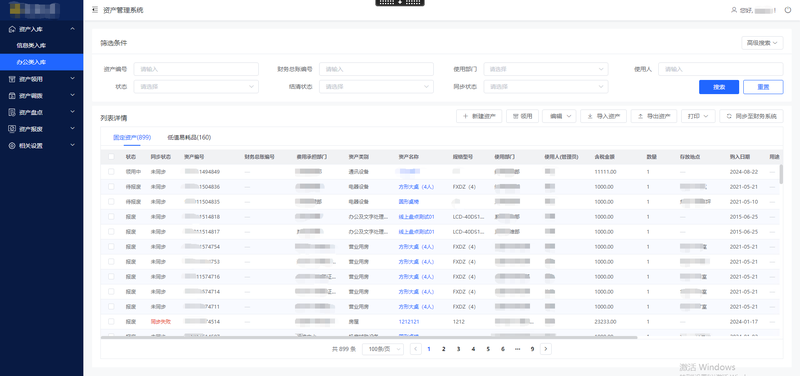Open the 结清状态 filter dropdown
The image size is (800, 376).
377,87
